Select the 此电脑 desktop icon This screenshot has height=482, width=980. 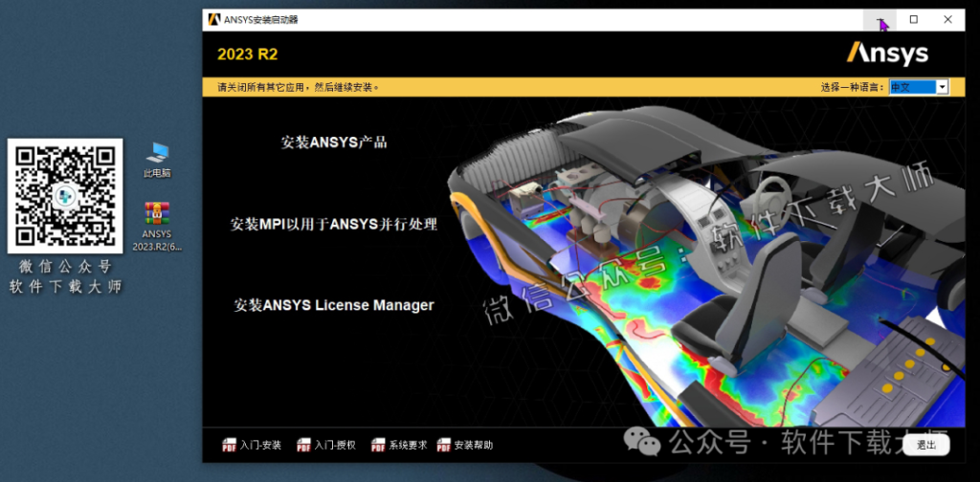157,160
